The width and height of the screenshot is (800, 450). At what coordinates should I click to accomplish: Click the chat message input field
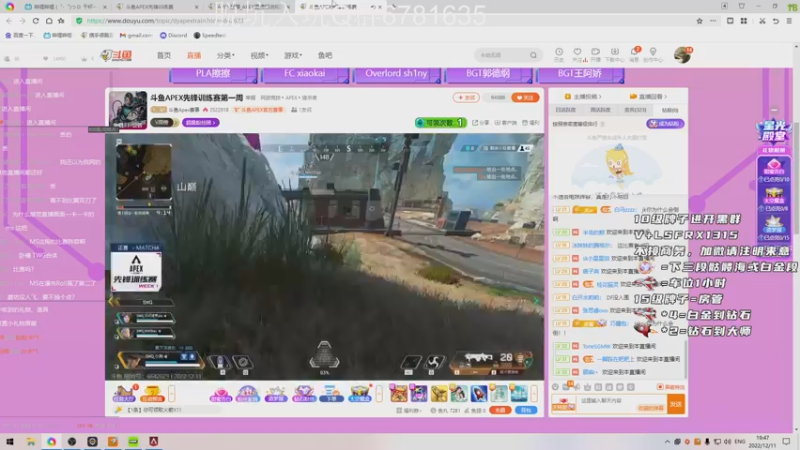[622, 404]
